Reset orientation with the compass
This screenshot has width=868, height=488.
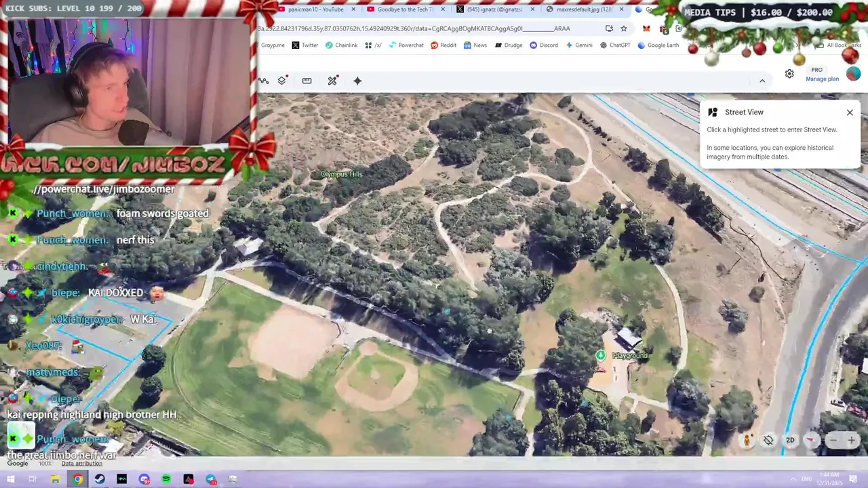[811, 440]
